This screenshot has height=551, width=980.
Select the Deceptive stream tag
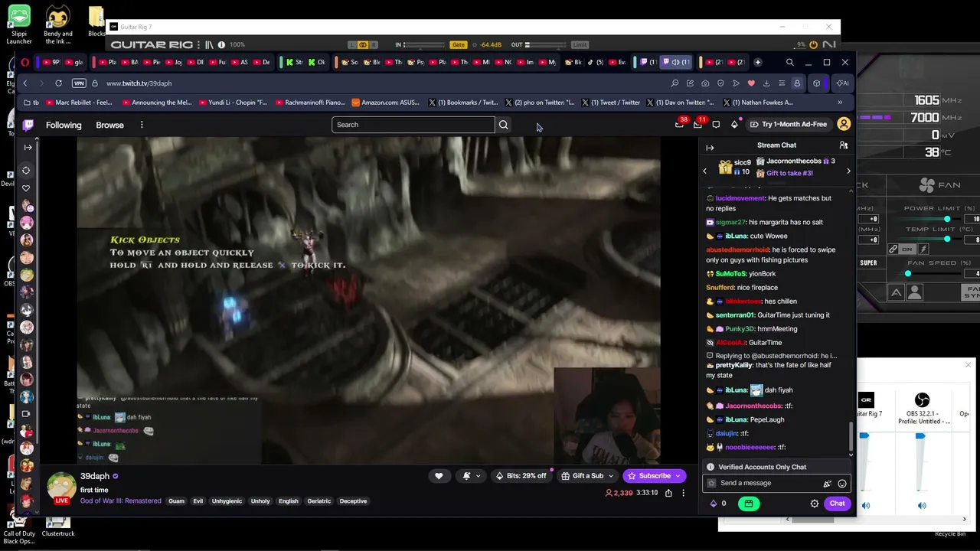point(353,501)
